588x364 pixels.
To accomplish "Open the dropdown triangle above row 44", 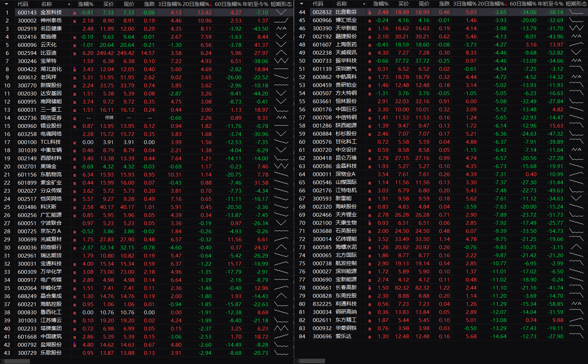I will click(301, 4).
